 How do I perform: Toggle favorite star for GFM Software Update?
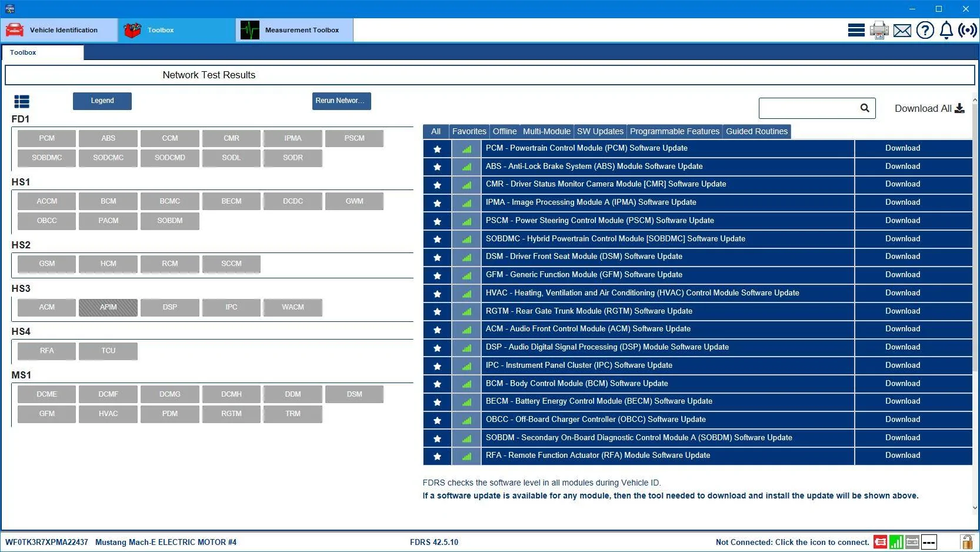tap(437, 275)
